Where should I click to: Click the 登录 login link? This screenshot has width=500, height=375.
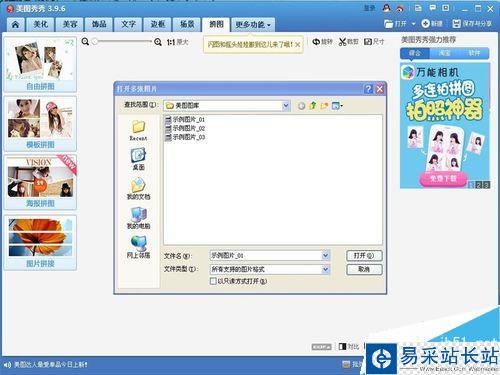pyautogui.click(x=370, y=8)
